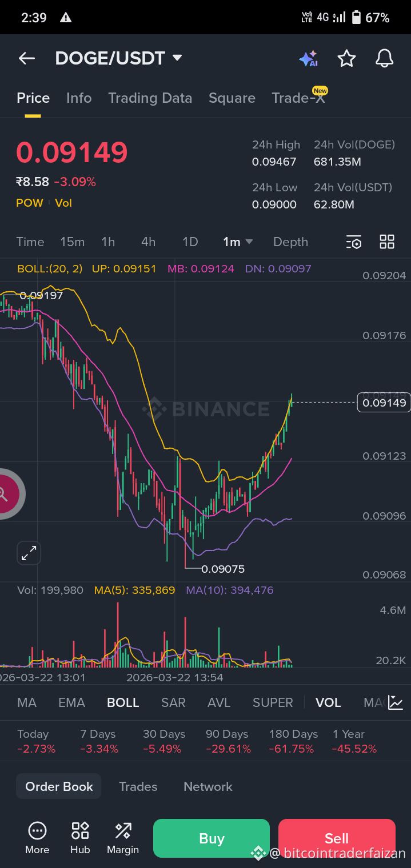Toggle the MA indicator

[27, 702]
